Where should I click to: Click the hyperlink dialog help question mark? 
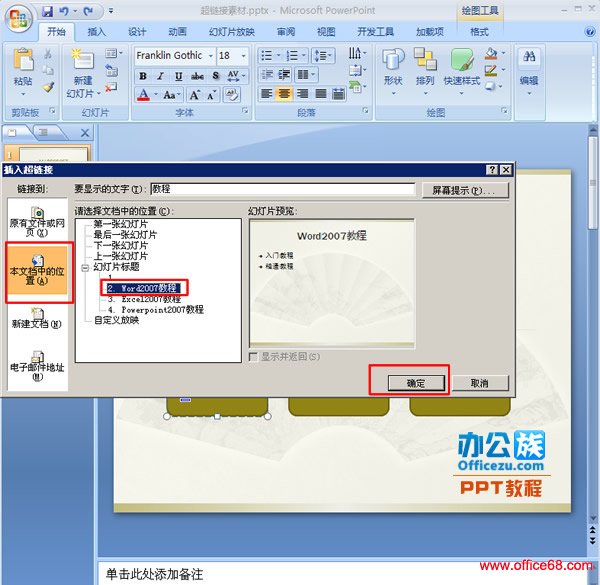tap(492, 169)
